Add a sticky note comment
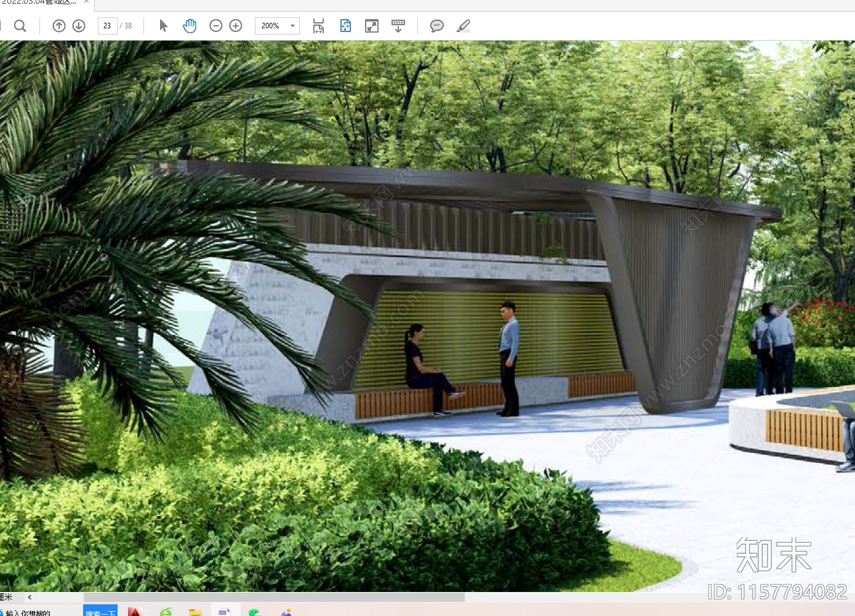855x616 pixels. point(437,26)
